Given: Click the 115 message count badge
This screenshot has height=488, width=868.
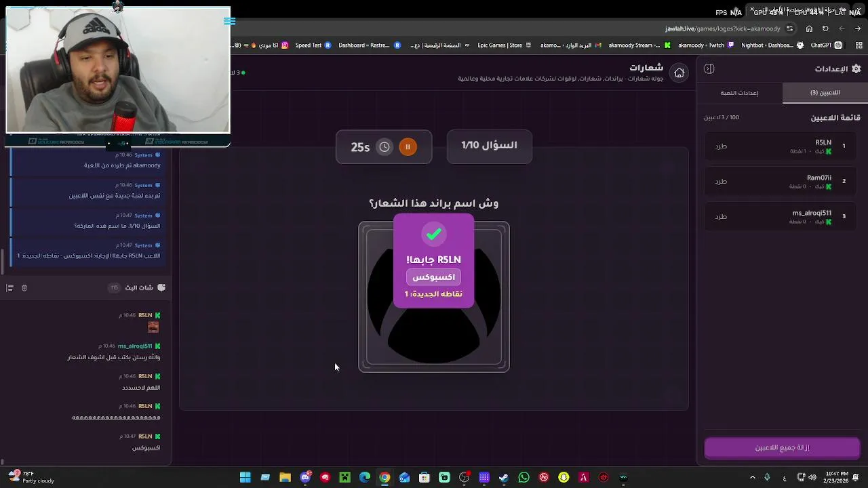Looking at the screenshot, I should point(114,288).
